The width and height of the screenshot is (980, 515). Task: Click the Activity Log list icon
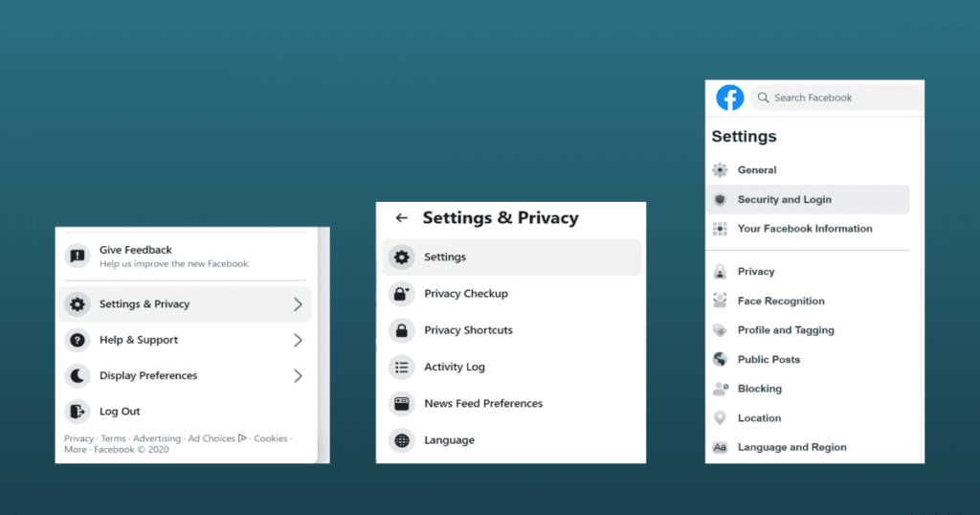(x=402, y=367)
